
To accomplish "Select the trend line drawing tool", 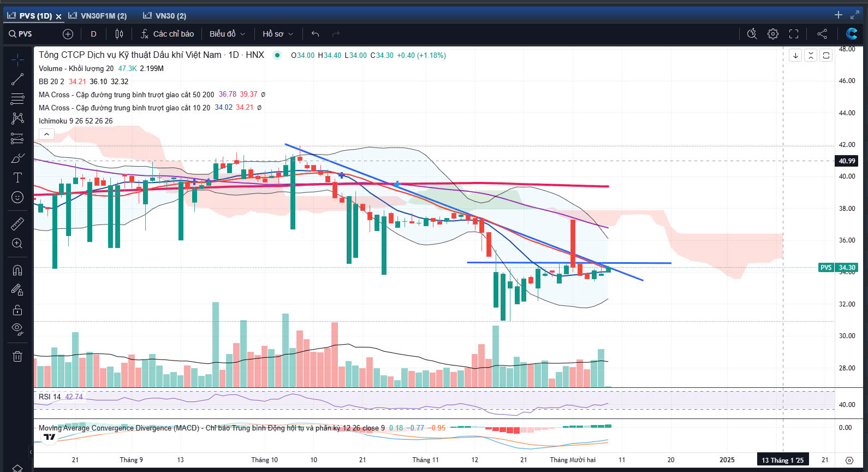I will (x=17, y=79).
